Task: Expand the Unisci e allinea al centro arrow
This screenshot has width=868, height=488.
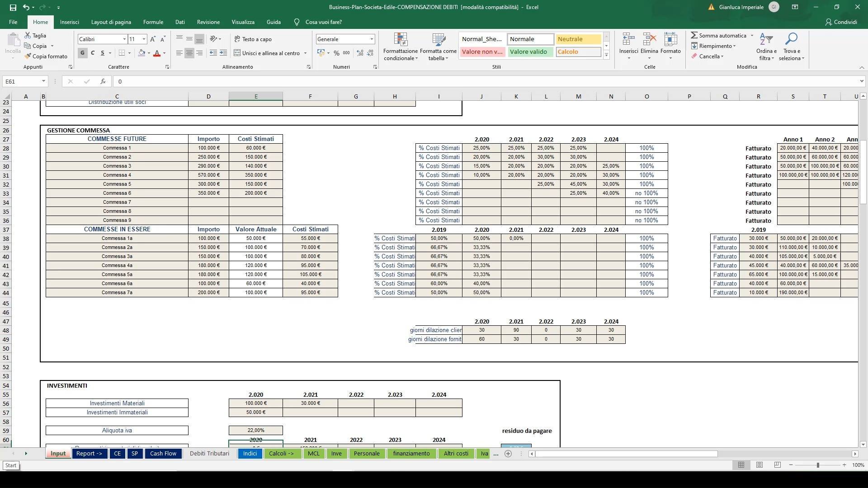Action: (x=305, y=53)
